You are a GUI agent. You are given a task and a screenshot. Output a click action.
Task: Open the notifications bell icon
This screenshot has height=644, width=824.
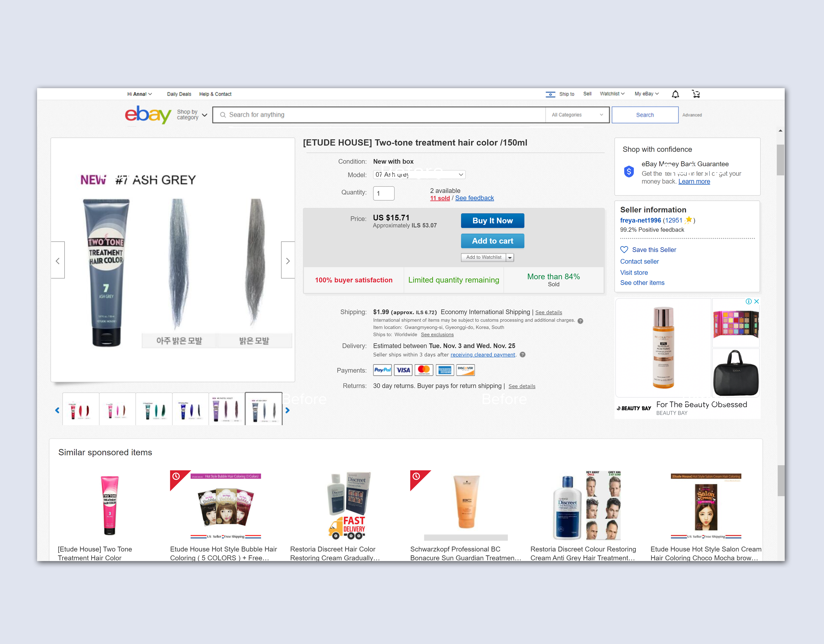[675, 94]
